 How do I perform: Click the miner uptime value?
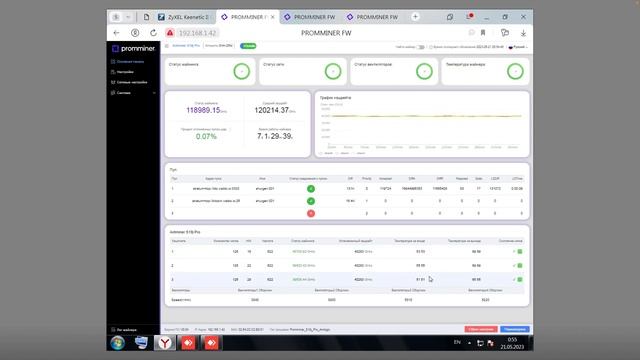point(275,136)
